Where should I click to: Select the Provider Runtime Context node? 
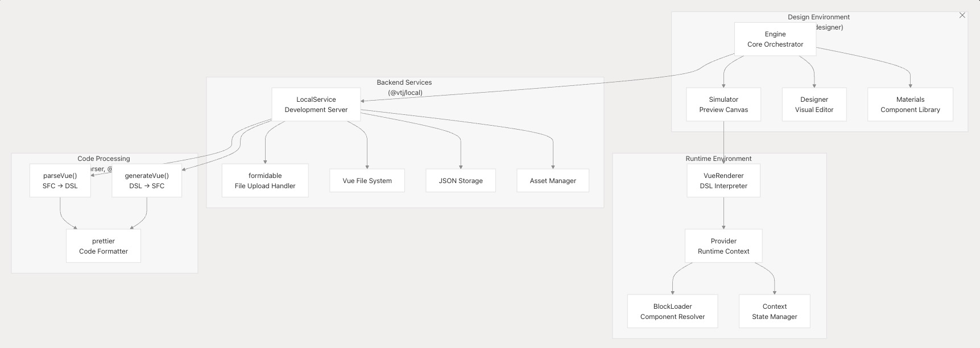[x=723, y=246]
